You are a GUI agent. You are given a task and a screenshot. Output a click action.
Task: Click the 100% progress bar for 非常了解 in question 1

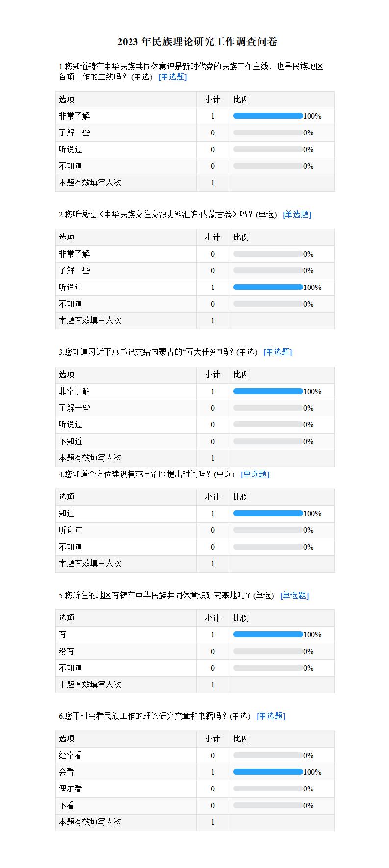268,116
